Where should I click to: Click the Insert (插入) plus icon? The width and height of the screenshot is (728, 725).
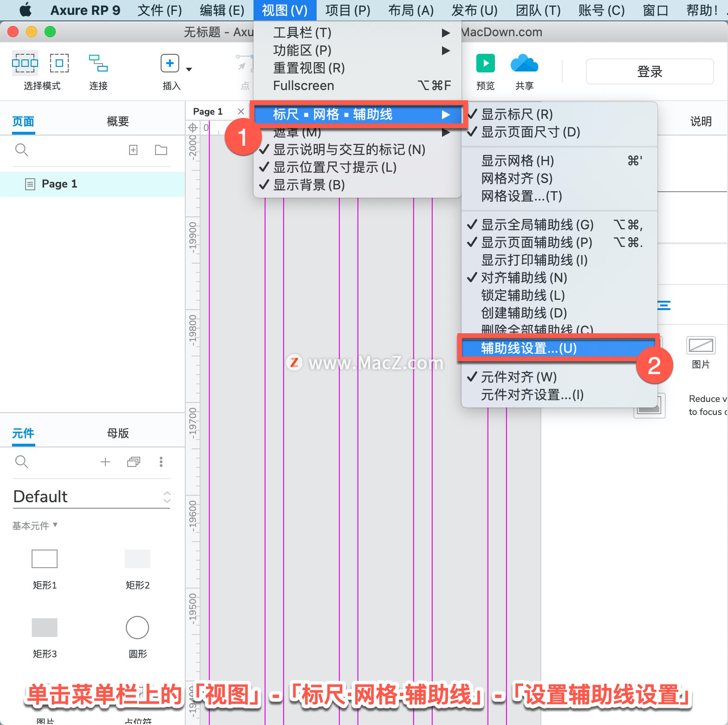tap(170, 63)
